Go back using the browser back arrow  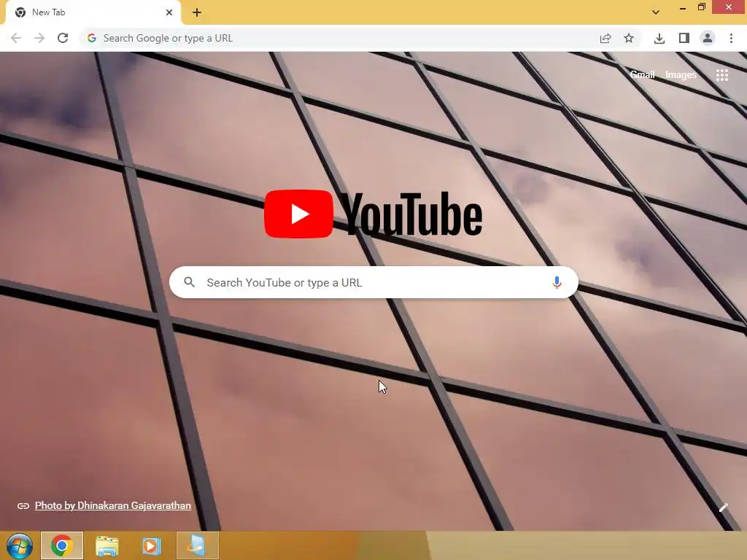(x=16, y=38)
